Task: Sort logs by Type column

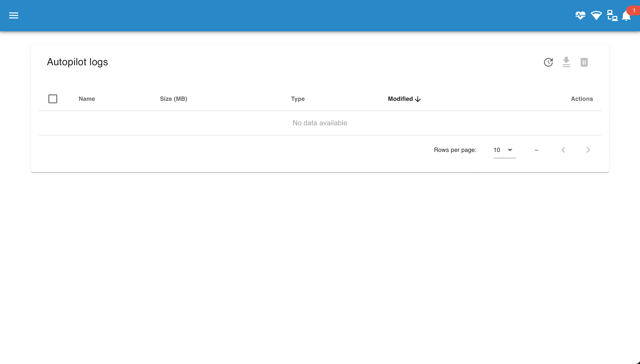Action: [x=298, y=99]
